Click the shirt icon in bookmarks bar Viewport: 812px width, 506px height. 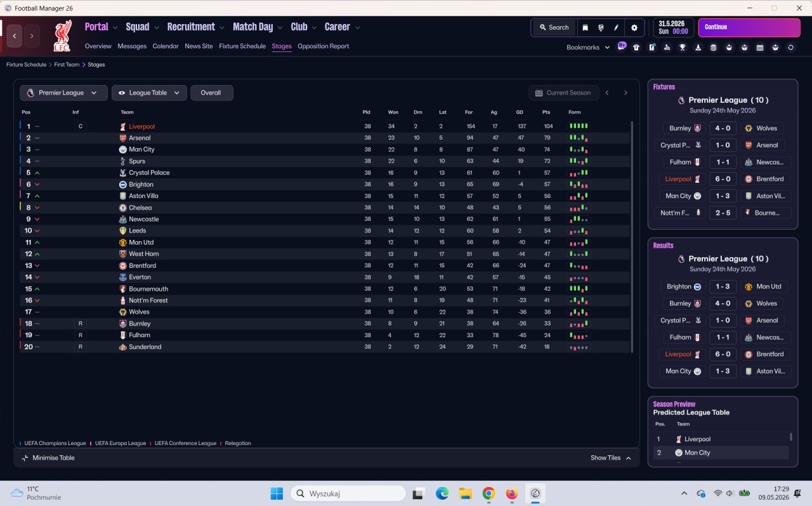(x=636, y=48)
